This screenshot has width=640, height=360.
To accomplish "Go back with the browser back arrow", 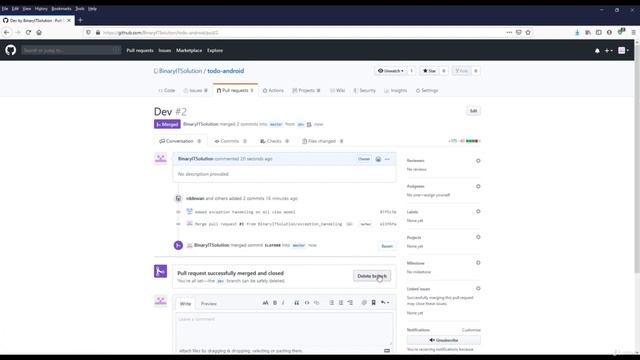I will [x=7, y=32].
